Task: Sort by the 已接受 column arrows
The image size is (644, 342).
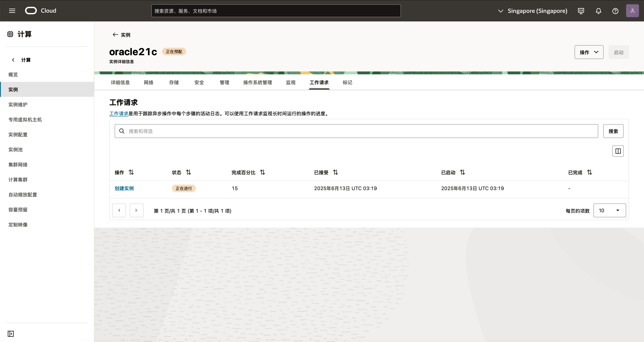Action: (x=335, y=172)
